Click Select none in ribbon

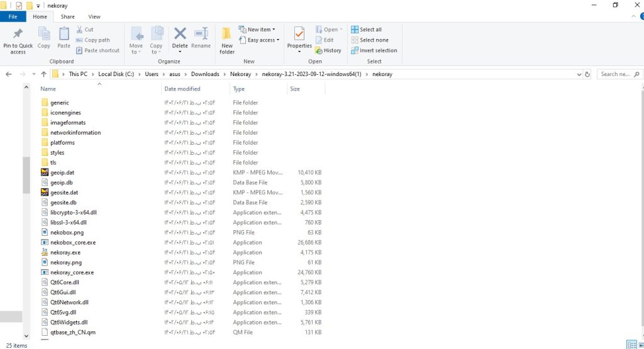click(370, 40)
